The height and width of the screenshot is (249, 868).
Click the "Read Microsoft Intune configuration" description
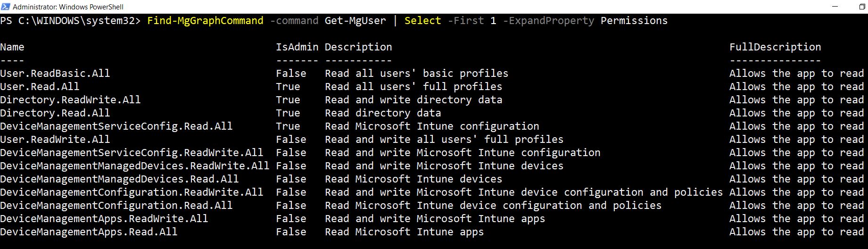[x=432, y=126]
